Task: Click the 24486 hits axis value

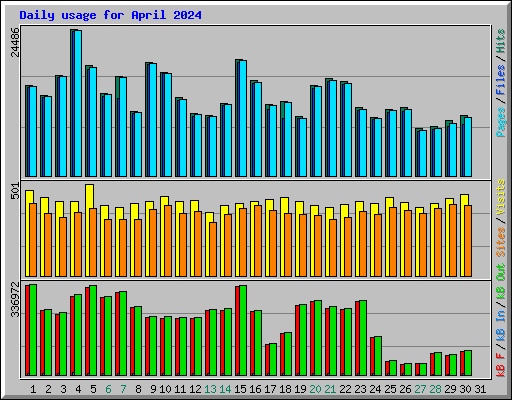Action: (15, 42)
